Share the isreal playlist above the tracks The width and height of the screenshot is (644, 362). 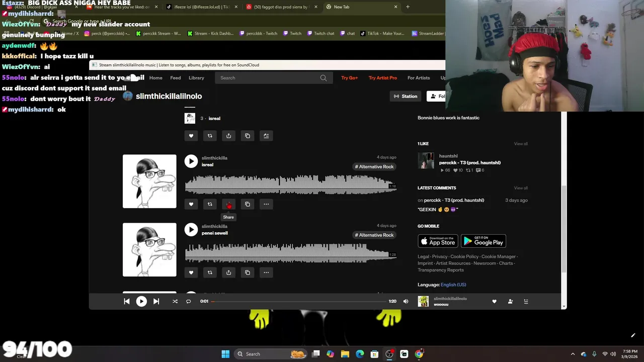228,136
